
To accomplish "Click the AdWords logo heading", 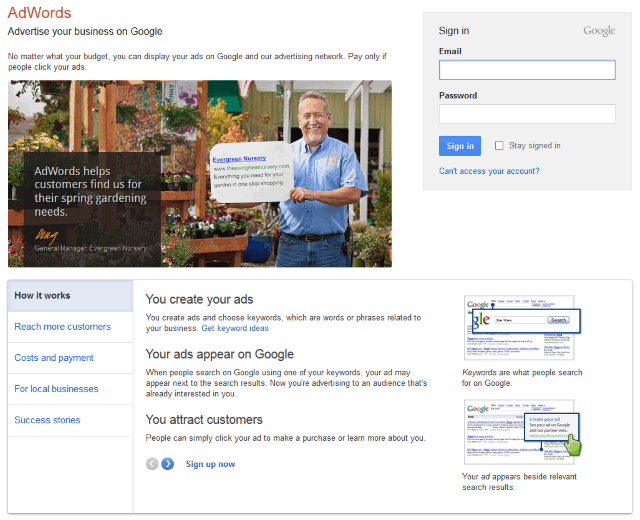I will point(39,13).
